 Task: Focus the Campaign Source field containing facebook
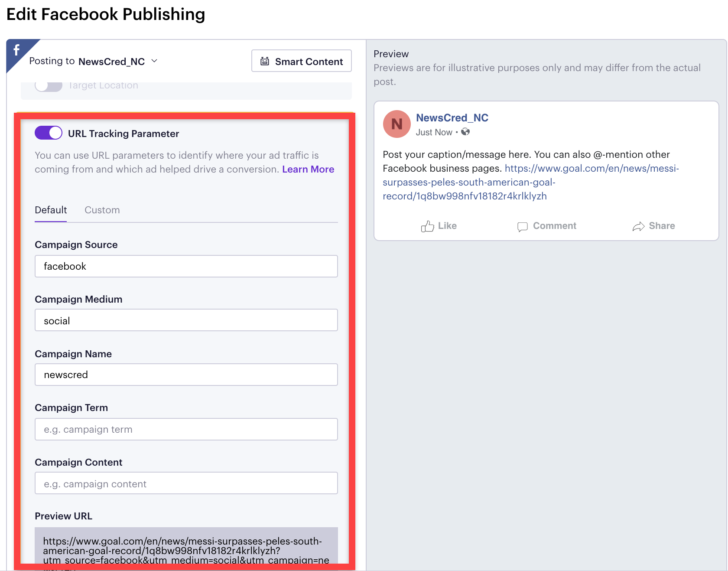click(x=186, y=266)
